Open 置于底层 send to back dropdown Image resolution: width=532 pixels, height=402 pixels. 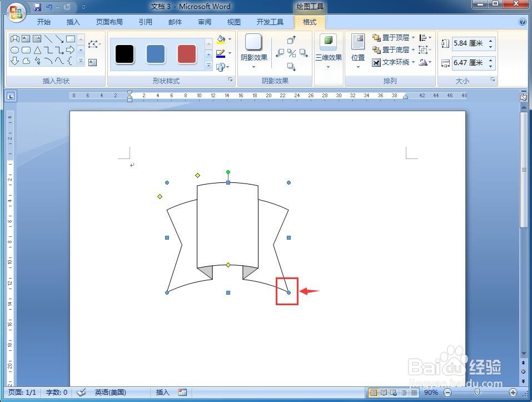pyautogui.click(x=413, y=50)
